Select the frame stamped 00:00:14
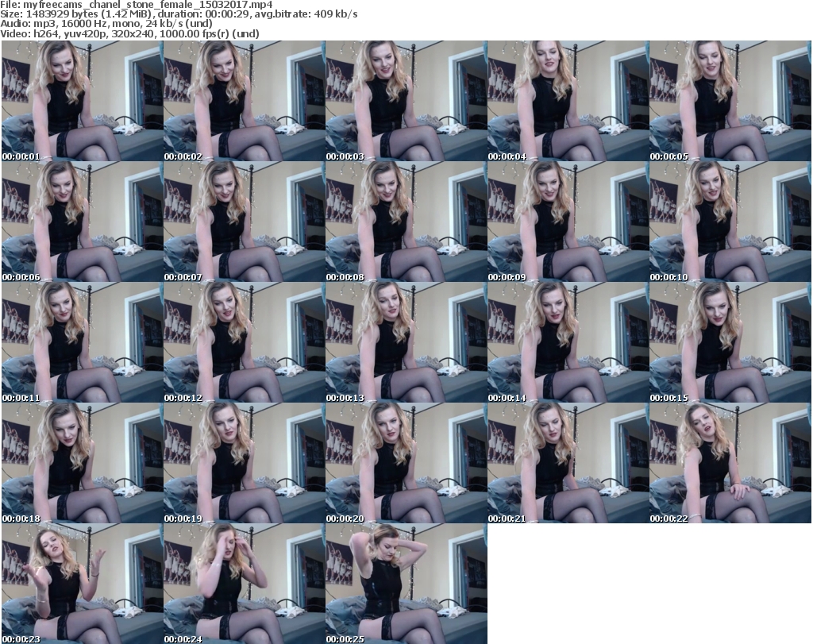This screenshot has width=813, height=644. pos(568,342)
